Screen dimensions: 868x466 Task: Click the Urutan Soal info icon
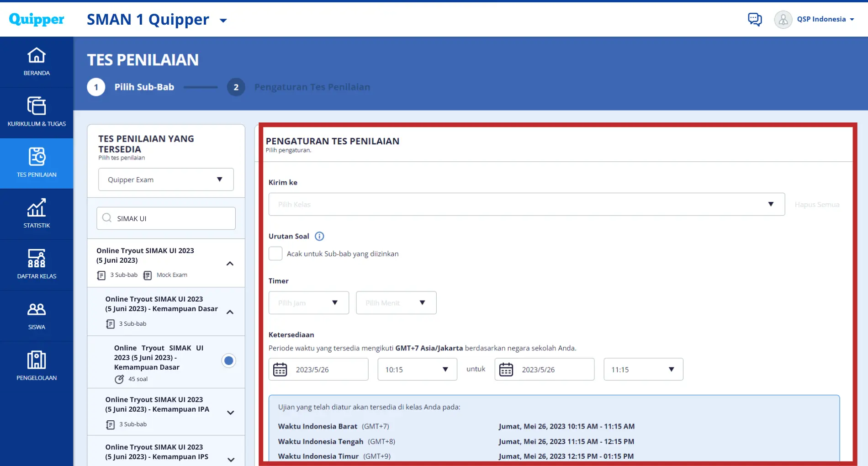point(319,236)
